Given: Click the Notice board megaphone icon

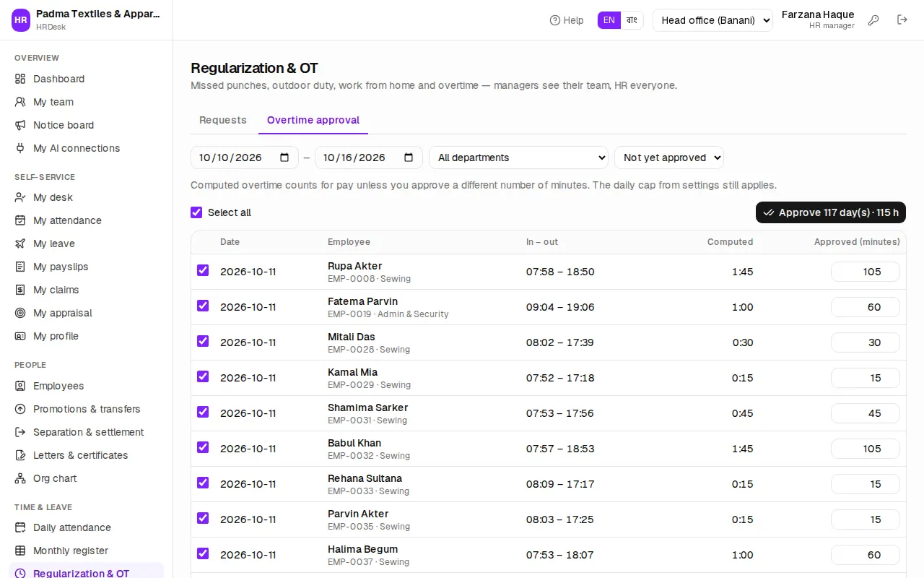Looking at the screenshot, I should [20, 125].
